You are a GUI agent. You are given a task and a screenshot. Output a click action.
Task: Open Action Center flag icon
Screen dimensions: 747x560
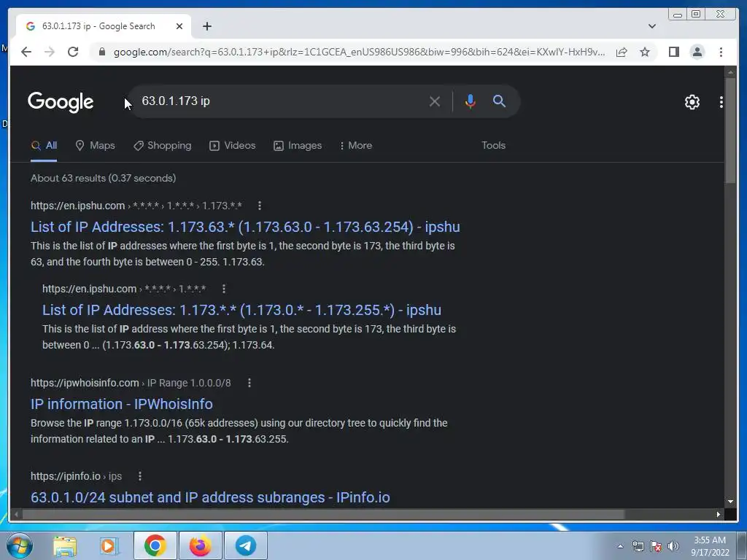(656, 547)
